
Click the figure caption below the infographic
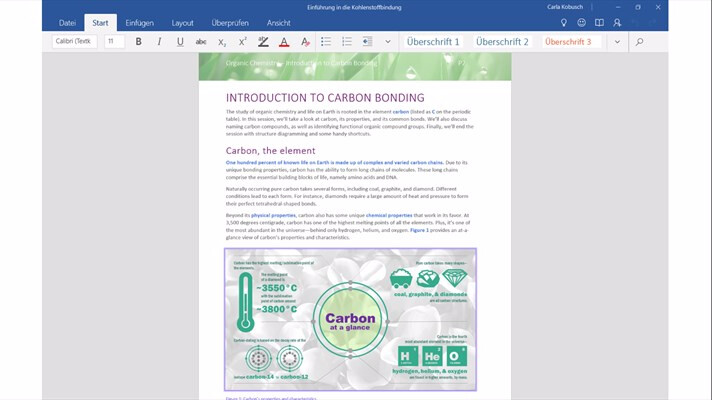pos(271,398)
